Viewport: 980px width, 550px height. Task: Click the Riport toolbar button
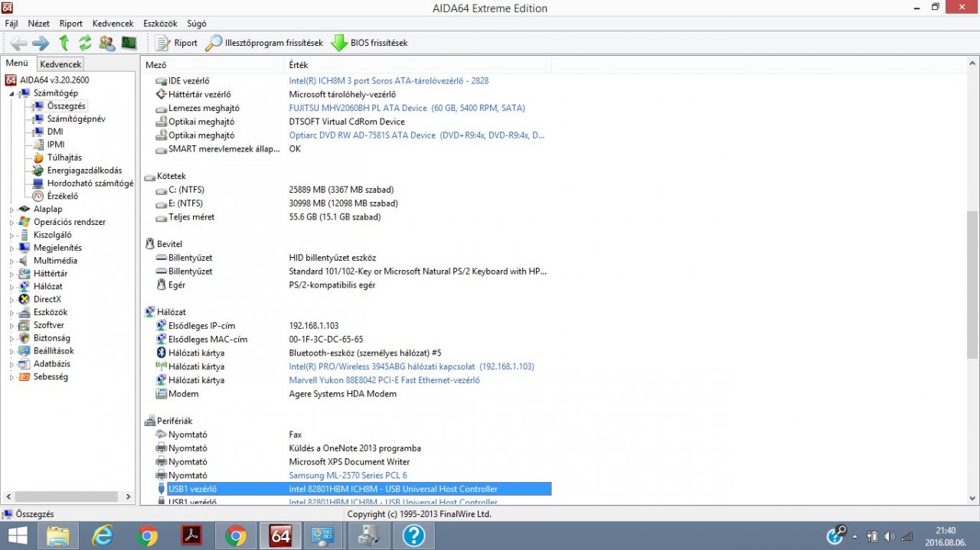[177, 43]
